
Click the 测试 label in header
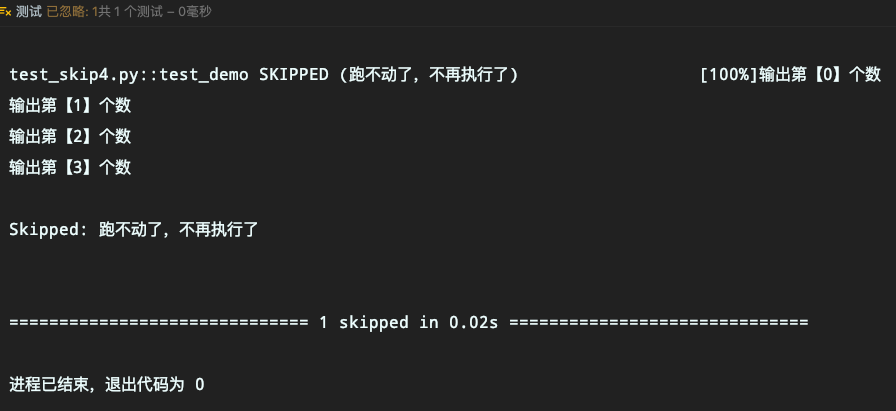[x=29, y=11]
